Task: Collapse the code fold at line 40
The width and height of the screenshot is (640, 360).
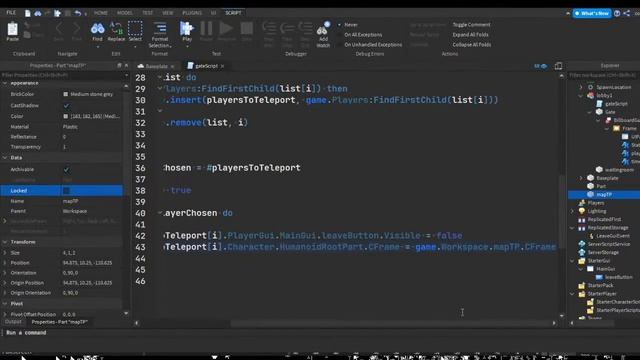Action: (x=160, y=213)
